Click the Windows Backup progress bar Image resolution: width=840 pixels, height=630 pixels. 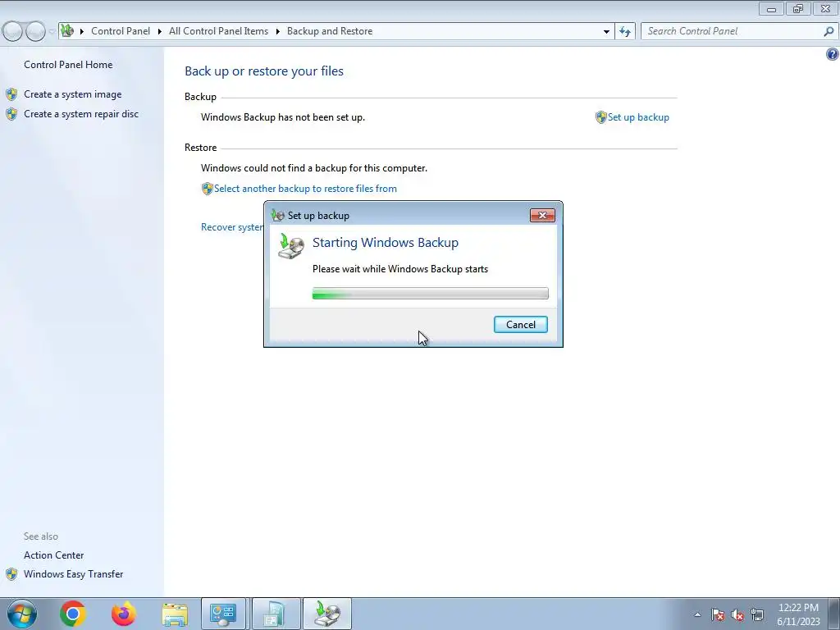click(x=430, y=293)
